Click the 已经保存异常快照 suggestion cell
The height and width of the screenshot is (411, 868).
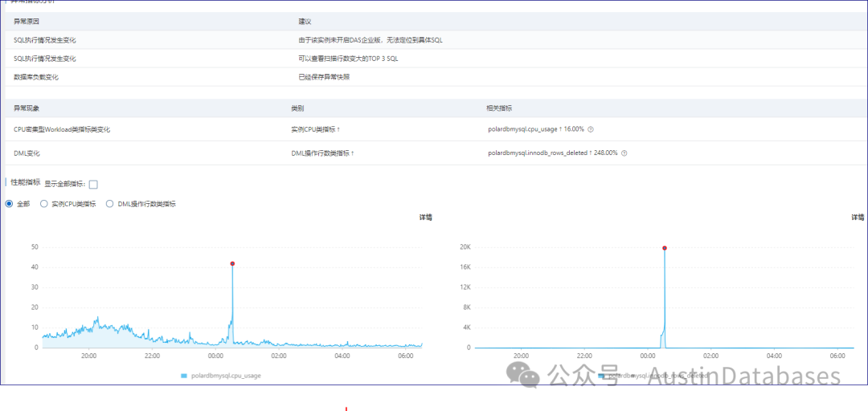pos(324,77)
